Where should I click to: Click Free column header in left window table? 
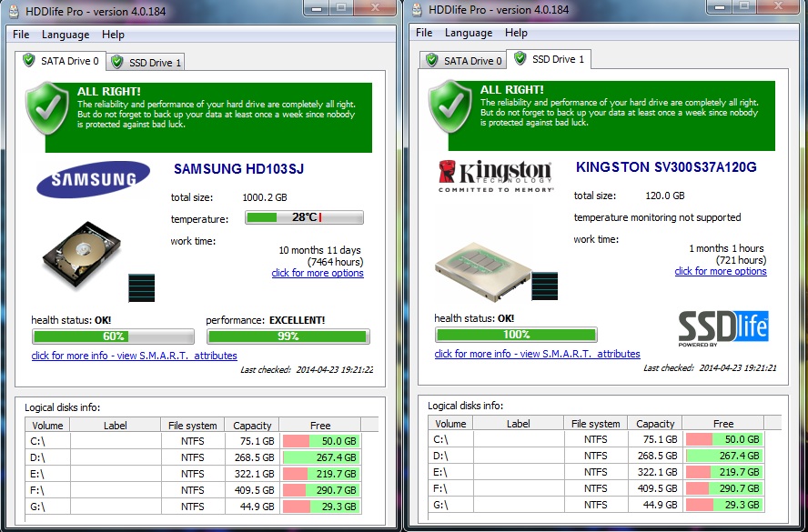[x=320, y=426]
